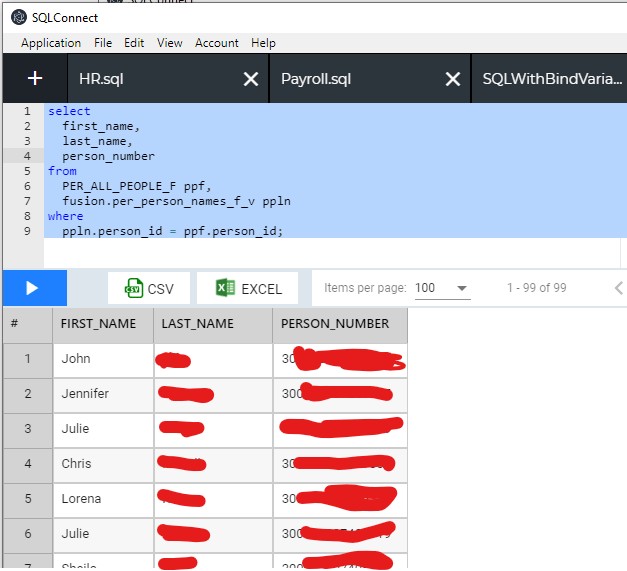Screen dimensions: 627x571
Task: Click the 'from' keyword on line 5
Action: click(x=62, y=171)
